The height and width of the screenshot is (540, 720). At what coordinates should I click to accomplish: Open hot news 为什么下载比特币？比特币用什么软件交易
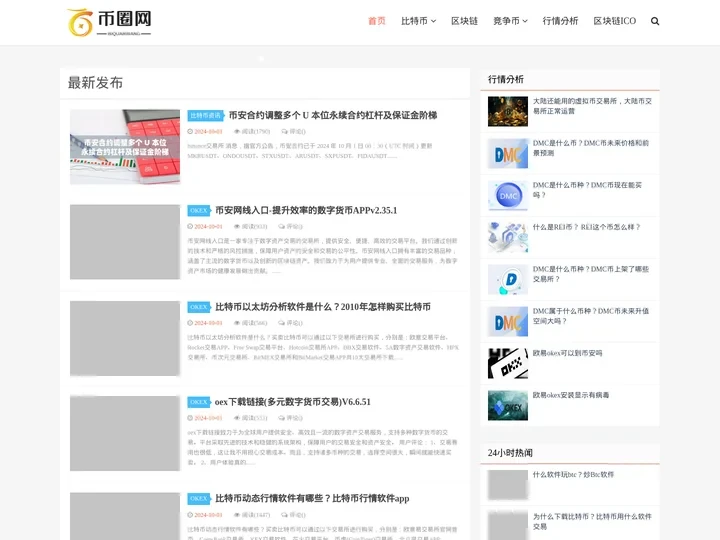coord(592,521)
